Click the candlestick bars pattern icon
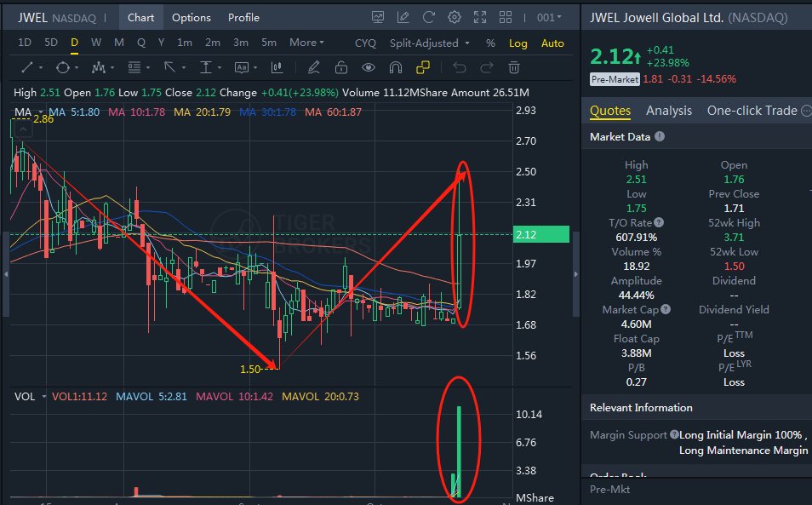 [277, 67]
